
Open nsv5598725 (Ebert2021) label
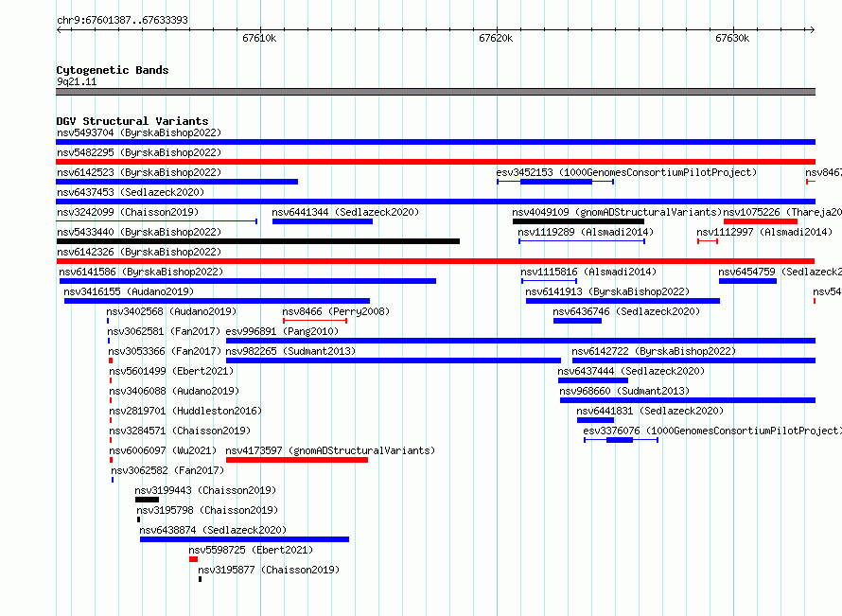coord(251,550)
